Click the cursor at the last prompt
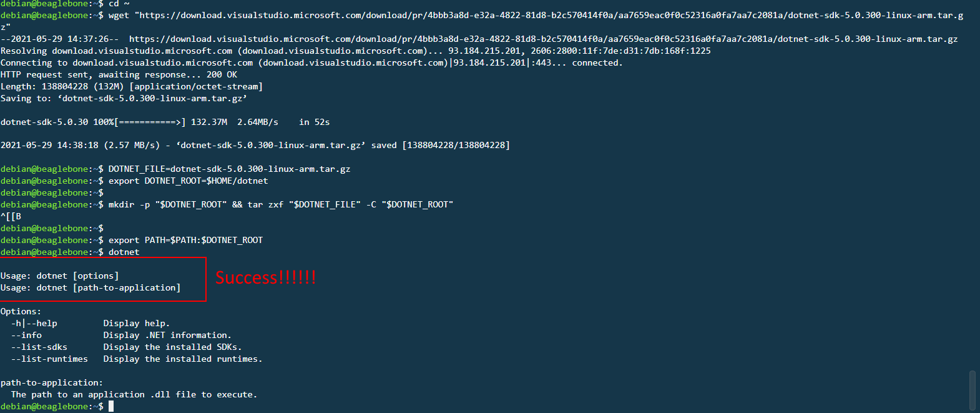The width and height of the screenshot is (980, 413). (x=111, y=406)
